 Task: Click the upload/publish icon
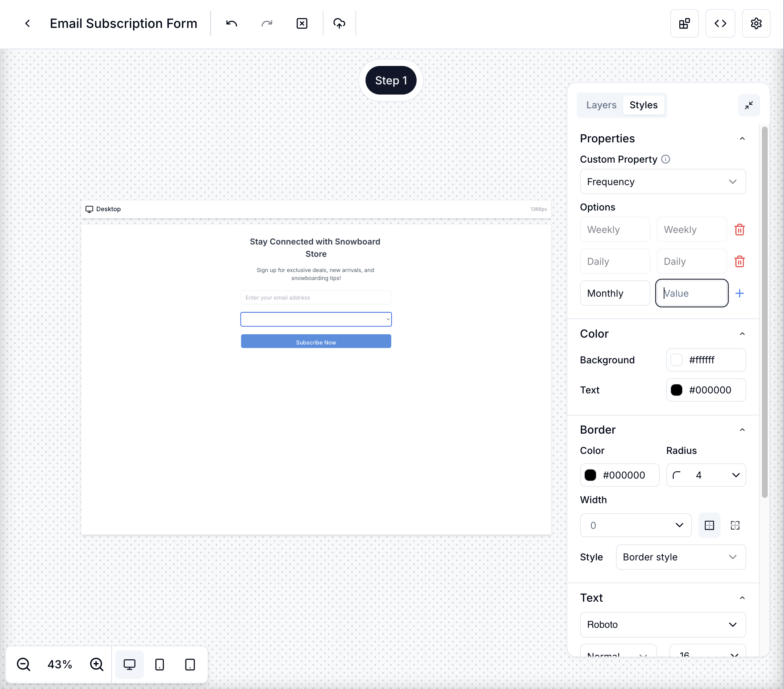pos(339,23)
